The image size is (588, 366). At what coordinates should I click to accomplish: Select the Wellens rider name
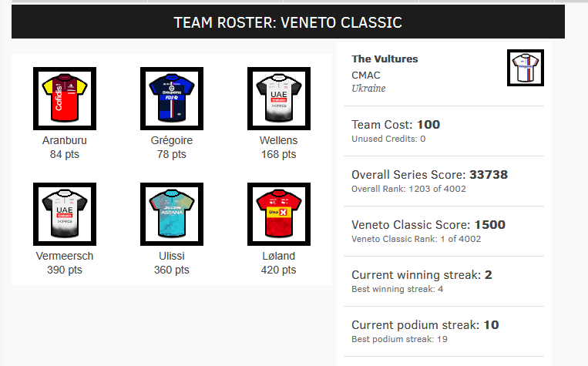pyautogui.click(x=279, y=141)
